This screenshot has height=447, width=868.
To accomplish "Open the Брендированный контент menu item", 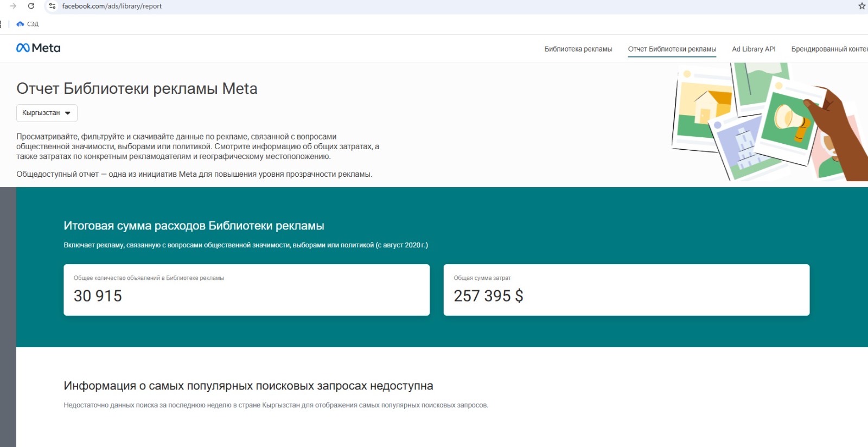I will tap(828, 49).
